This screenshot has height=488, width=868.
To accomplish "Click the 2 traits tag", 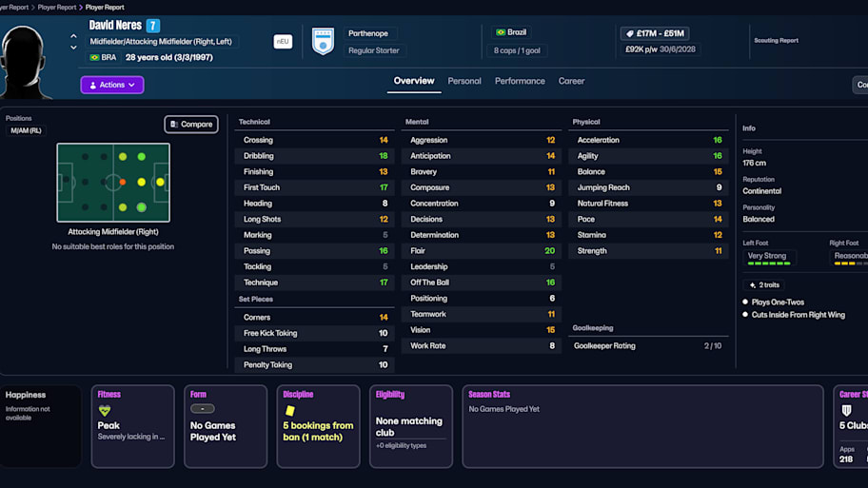I will pyautogui.click(x=764, y=285).
